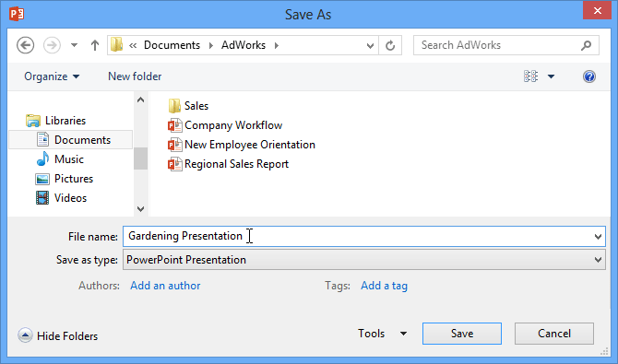Open the Tools dropdown menu

[382, 334]
